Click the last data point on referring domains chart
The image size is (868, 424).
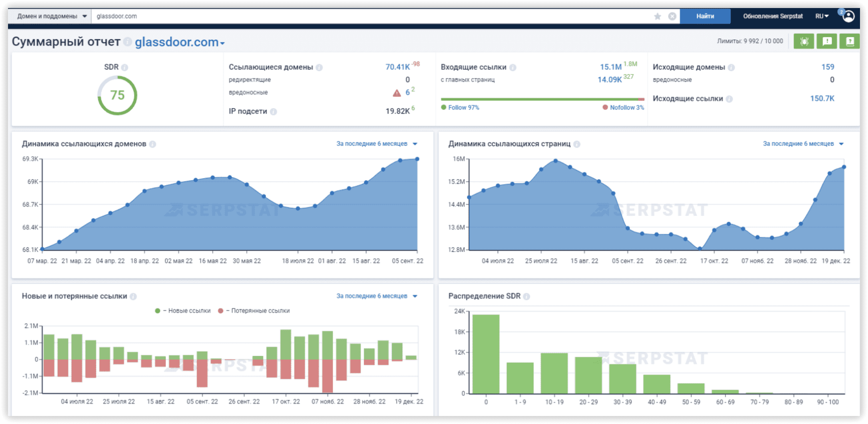point(417,159)
